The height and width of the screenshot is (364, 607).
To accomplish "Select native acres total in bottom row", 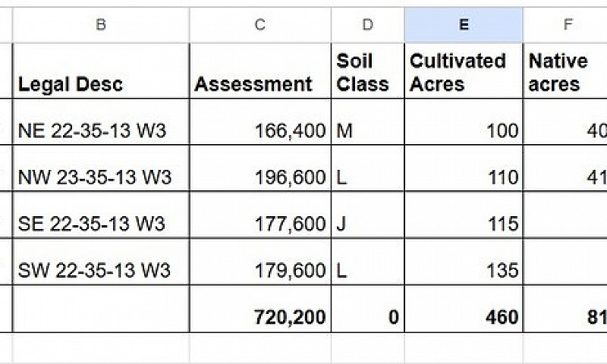I will [565, 309].
